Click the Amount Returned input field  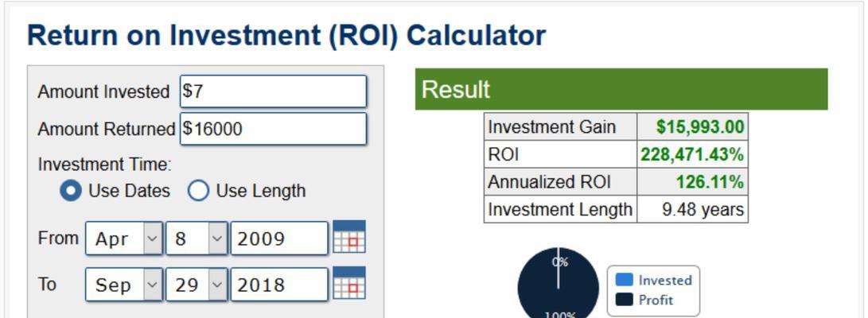coord(274,129)
